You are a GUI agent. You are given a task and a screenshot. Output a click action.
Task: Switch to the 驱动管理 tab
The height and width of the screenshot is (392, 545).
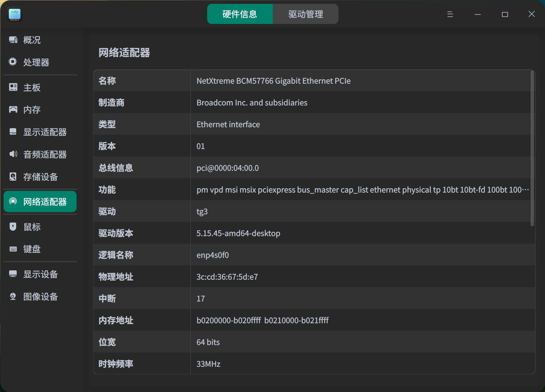(x=306, y=14)
